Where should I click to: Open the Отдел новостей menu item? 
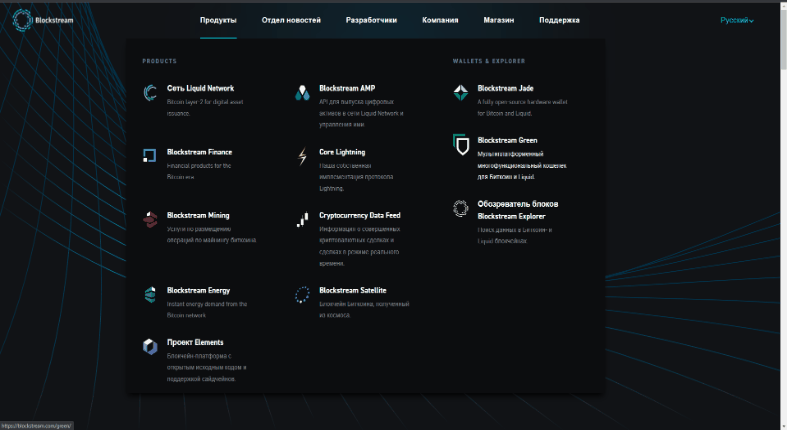291,20
